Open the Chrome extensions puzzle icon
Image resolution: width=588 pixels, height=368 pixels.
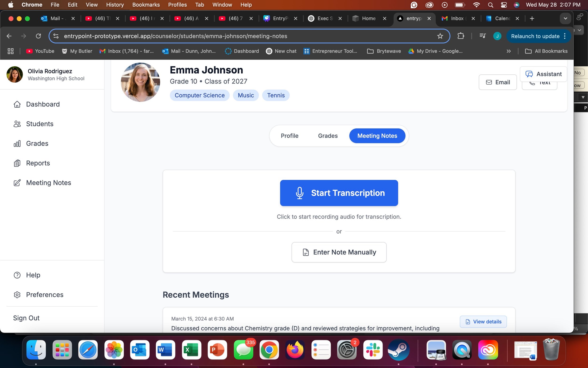[x=460, y=36]
